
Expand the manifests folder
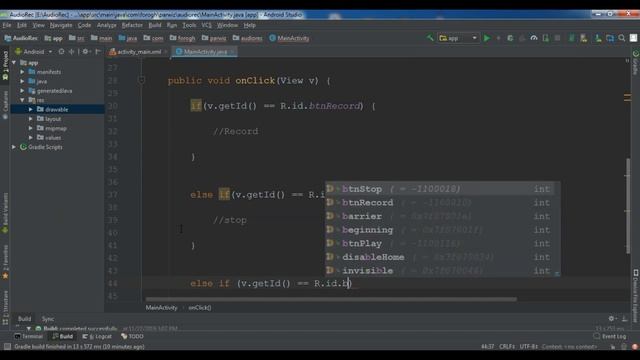tap(22, 72)
